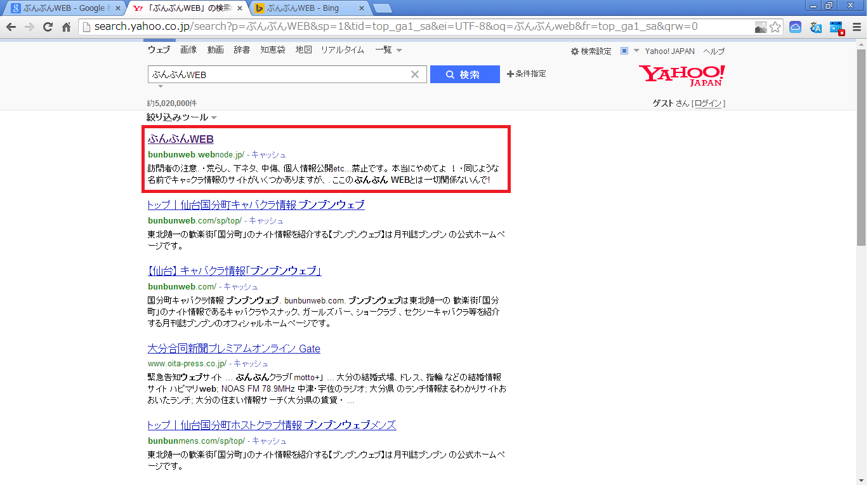Open 検索設定 search settings
The width and height of the screenshot is (868, 485).
pos(591,51)
